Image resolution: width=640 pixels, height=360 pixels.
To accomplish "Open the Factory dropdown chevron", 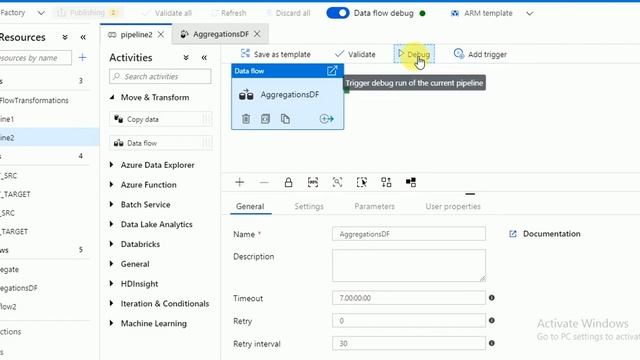I will click(41, 13).
